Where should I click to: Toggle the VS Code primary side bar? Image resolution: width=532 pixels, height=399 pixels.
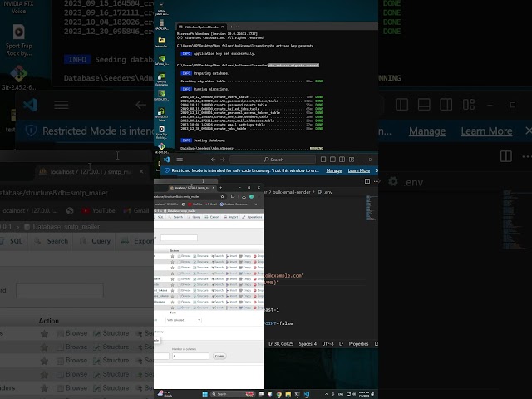(323, 160)
